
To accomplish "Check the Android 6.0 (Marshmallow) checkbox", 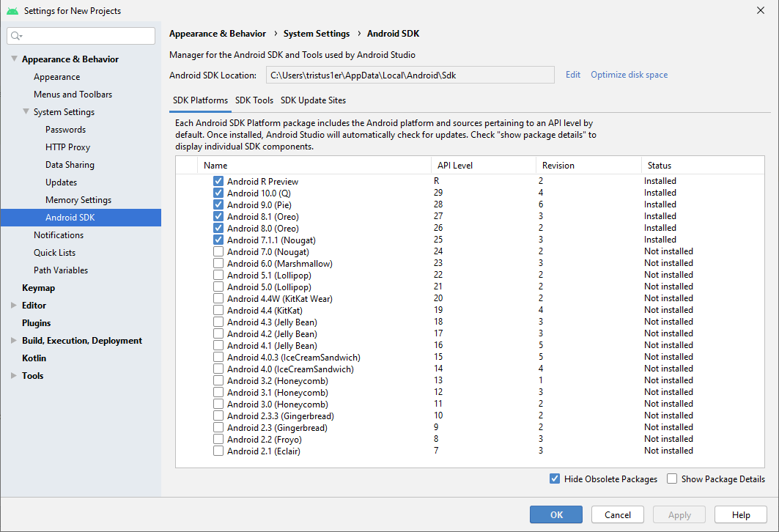I will [x=218, y=263].
